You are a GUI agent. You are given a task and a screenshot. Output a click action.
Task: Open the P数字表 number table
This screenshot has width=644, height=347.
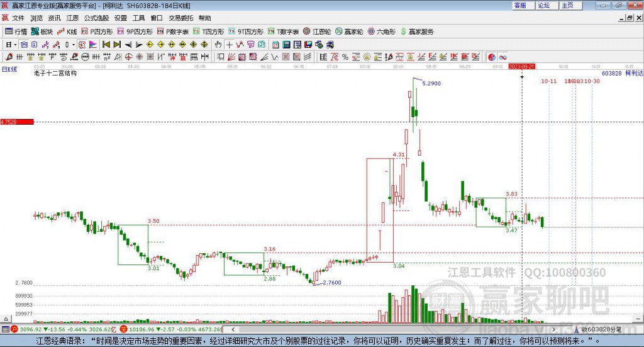point(172,31)
